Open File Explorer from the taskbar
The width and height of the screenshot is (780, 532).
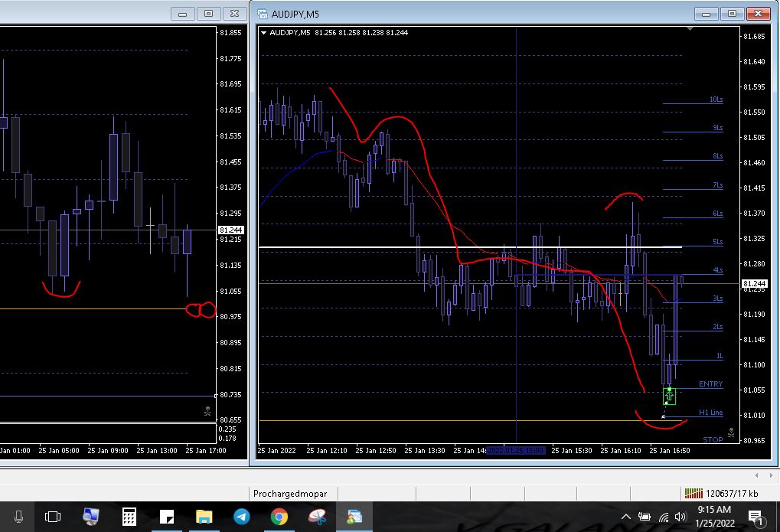point(204,517)
